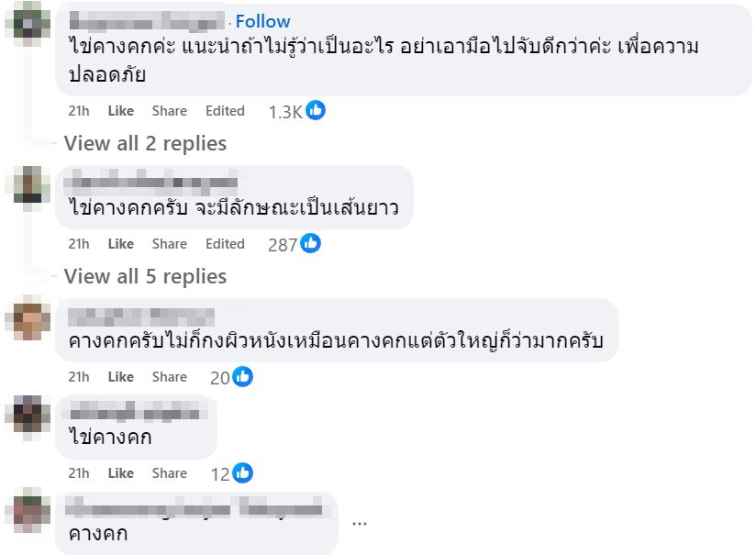Like the comment that says ไข่คางคก only

[120, 472]
